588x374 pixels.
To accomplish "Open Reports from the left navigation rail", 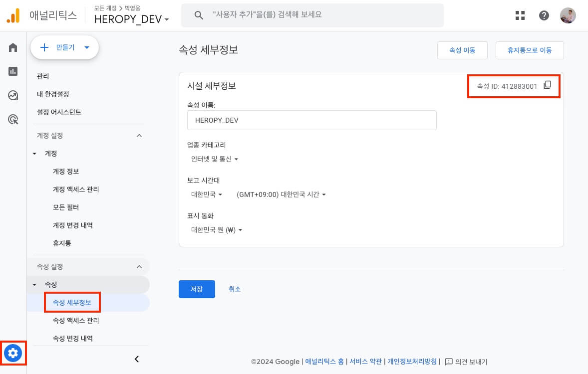I will pyautogui.click(x=12, y=72).
